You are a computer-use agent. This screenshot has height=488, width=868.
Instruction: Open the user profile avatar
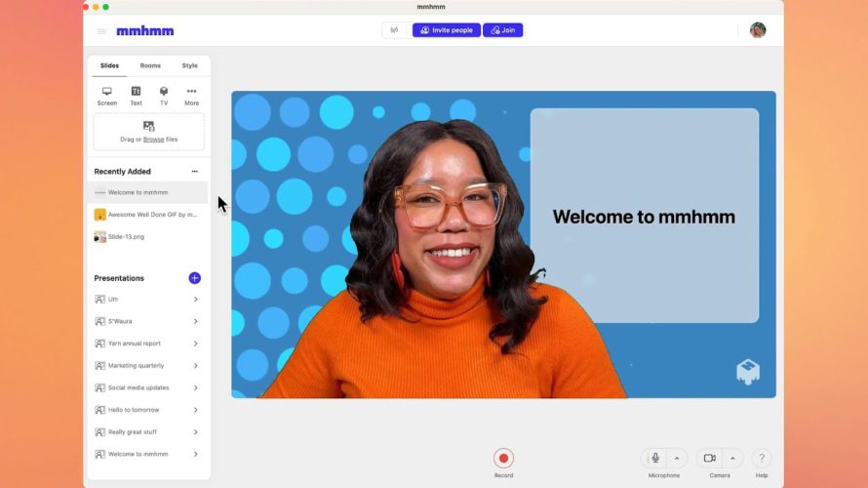click(758, 30)
